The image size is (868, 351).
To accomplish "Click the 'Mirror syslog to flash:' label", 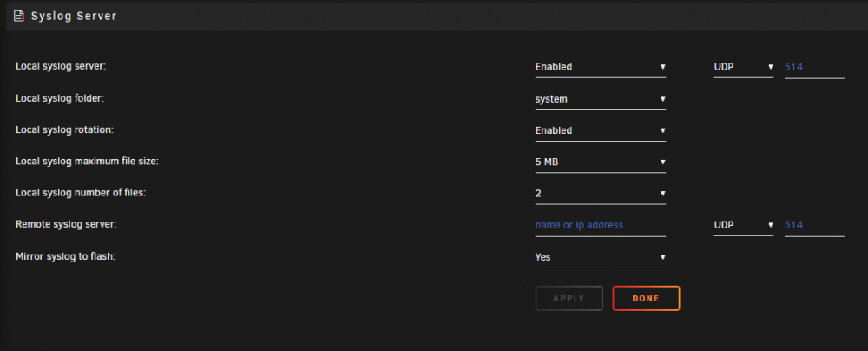I will (65, 257).
